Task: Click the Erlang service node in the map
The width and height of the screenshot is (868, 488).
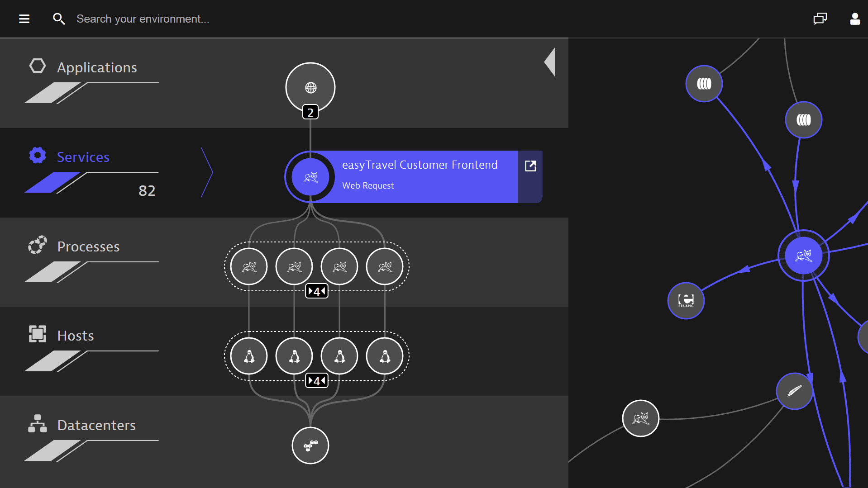Action: click(x=686, y=301)
